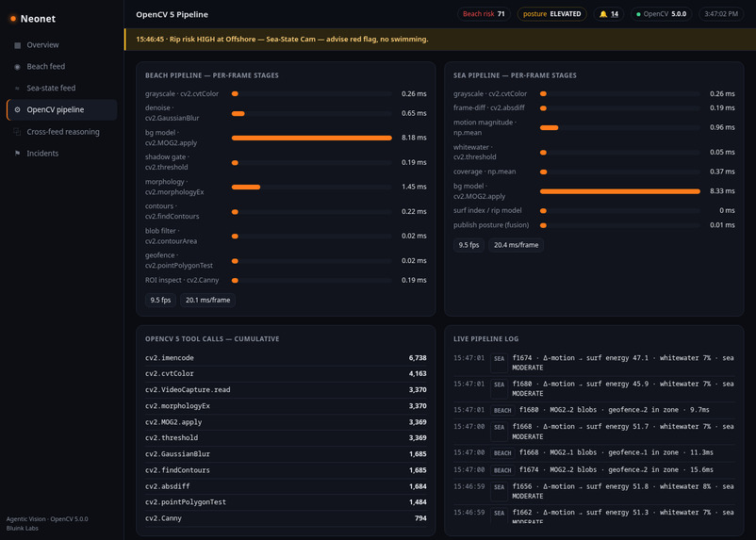Click the cv2.cvtColor tool call row
Image resolution: width=756 pixels, height=540 pixels.
coord(286,373)
